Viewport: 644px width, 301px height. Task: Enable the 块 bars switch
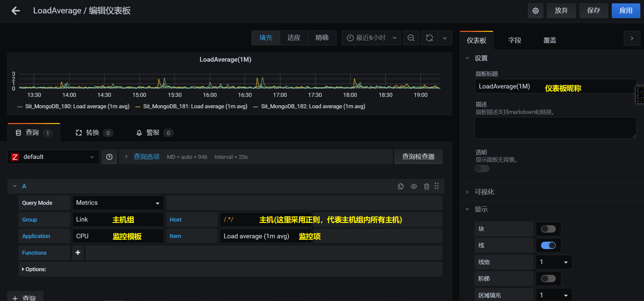[x=548, y=229]
